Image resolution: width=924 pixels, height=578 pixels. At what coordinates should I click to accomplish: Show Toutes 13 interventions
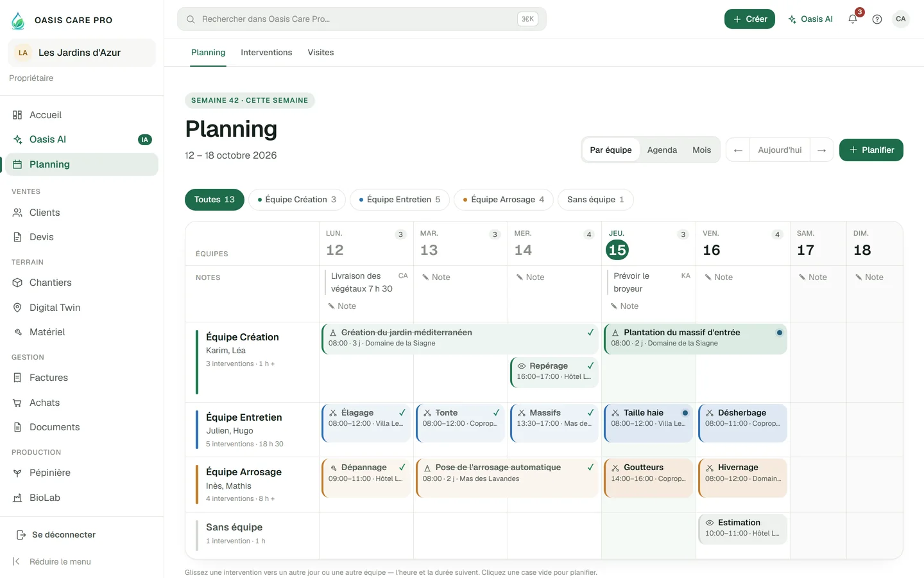tap(214, 200)
